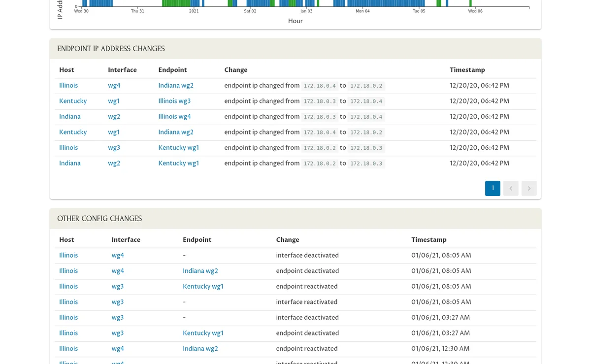Open Kentucky host in the Illinois wg3 endpoint row

[x=73, y=101]
